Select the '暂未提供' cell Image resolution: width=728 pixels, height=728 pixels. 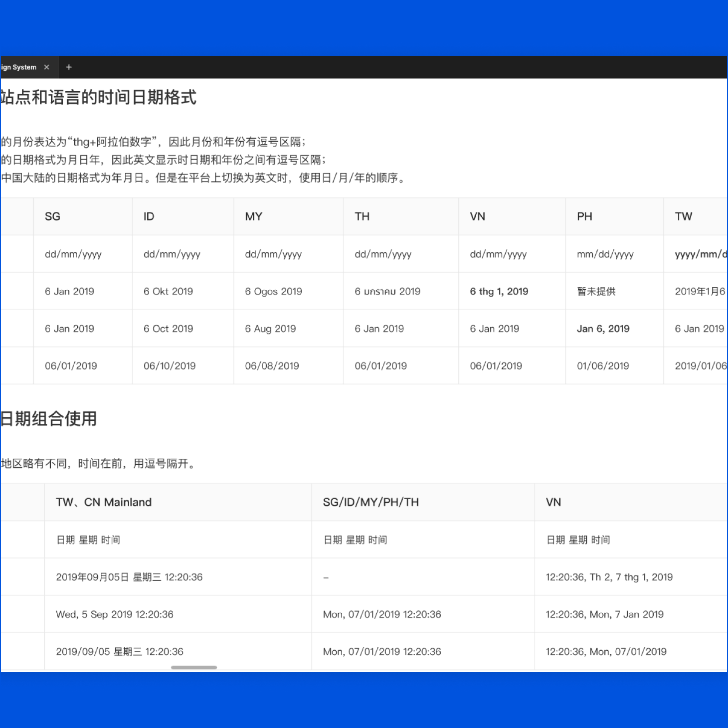pos(615,291)
